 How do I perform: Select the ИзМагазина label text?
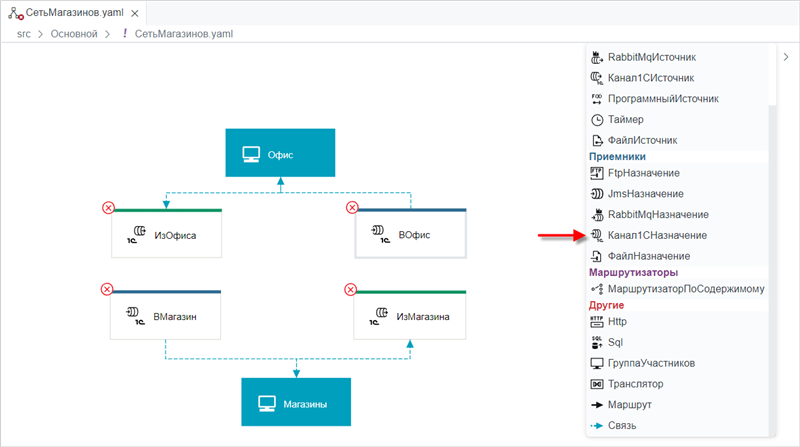click(423, 317)
